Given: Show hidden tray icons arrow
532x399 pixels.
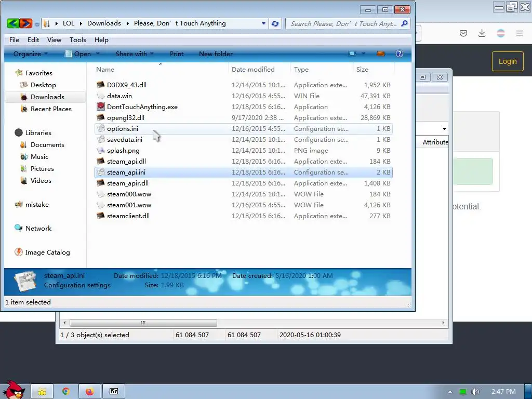Looking at the screenshot, I should tap(450, 392).
